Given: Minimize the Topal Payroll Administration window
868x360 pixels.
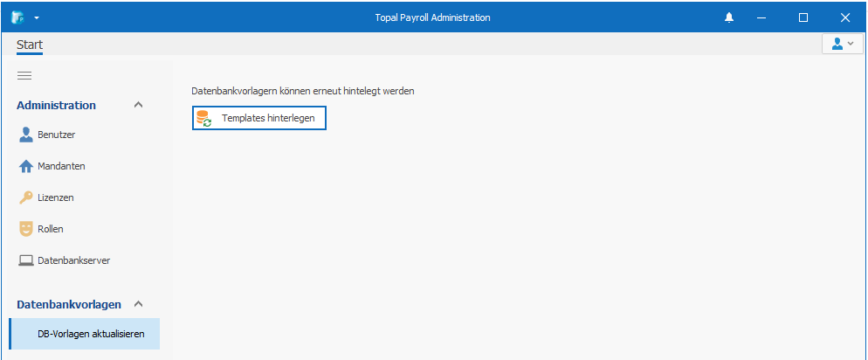Looking at the screenshot, I should (x=761, y=17).
